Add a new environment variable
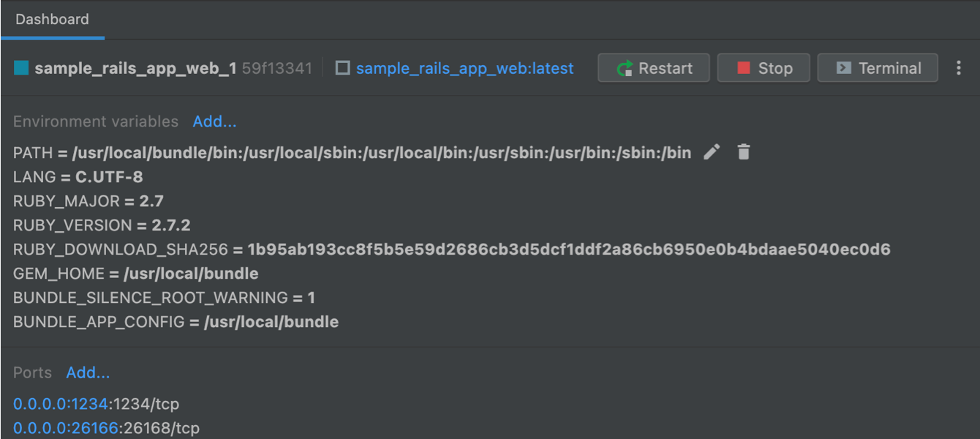Image resolution: width=980 pixels, height=439 pixels. [x=214, y=121]
